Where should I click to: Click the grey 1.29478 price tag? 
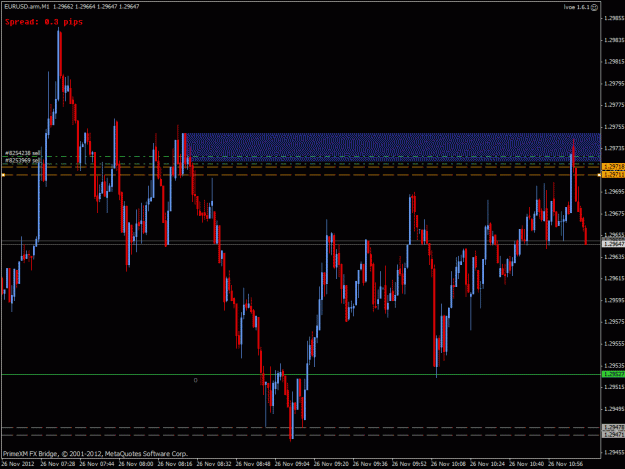pyautogui.click(x=613, y=428)
